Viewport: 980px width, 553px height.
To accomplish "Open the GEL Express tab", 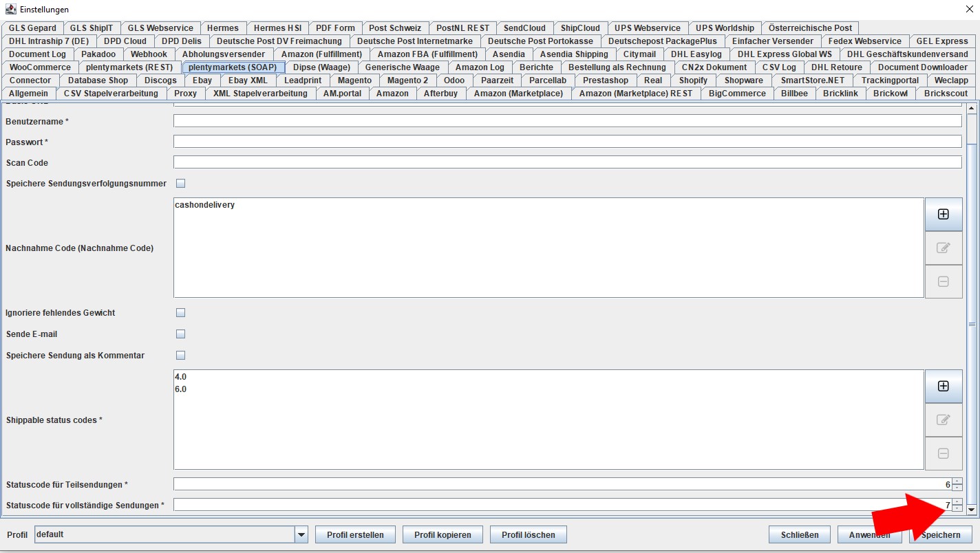I will [x=942, y=41].
